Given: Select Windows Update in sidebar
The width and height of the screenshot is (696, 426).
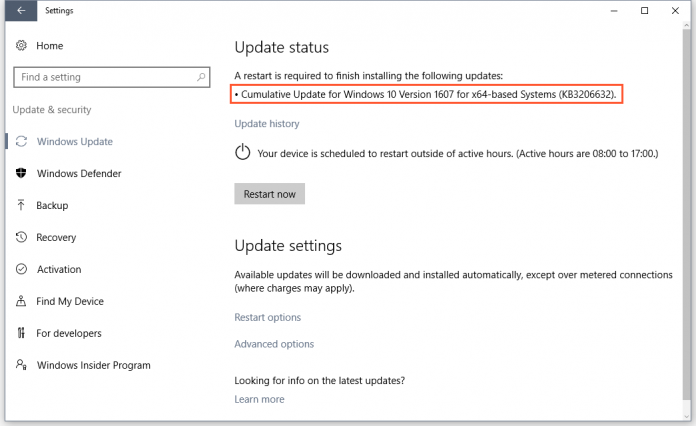Looking at the screenshot, I should (75, 142).
